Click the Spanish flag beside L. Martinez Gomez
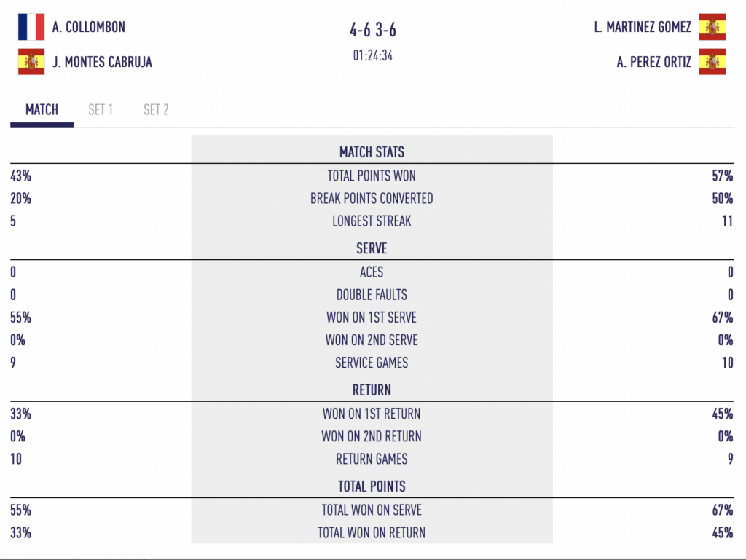The width and height of the screenshot is (746, 560). click(x=712, y=27)
